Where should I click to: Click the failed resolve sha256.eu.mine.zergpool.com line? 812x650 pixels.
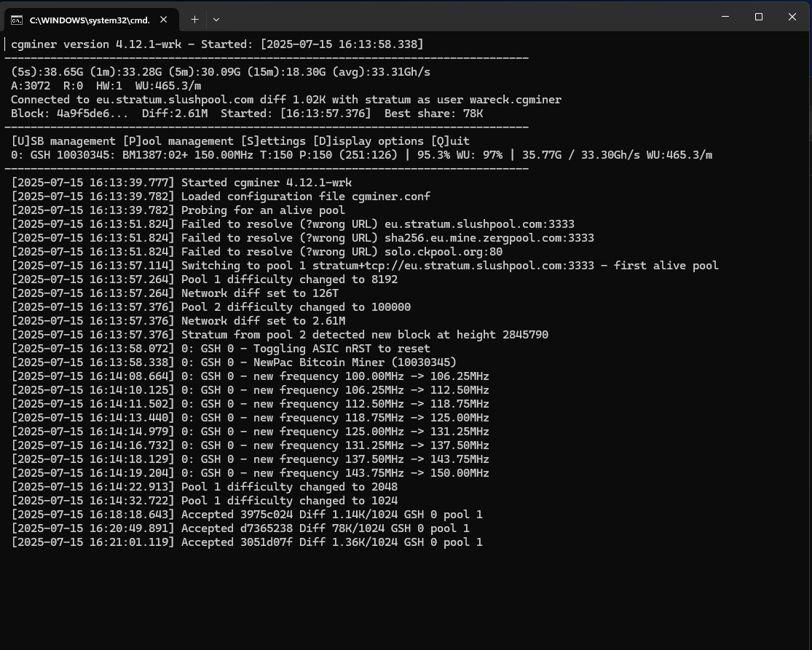click(x=302, y=238)
